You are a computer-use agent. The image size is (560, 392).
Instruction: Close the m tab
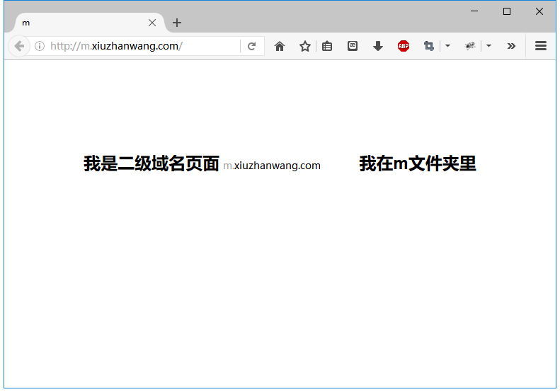click(152, 23)
